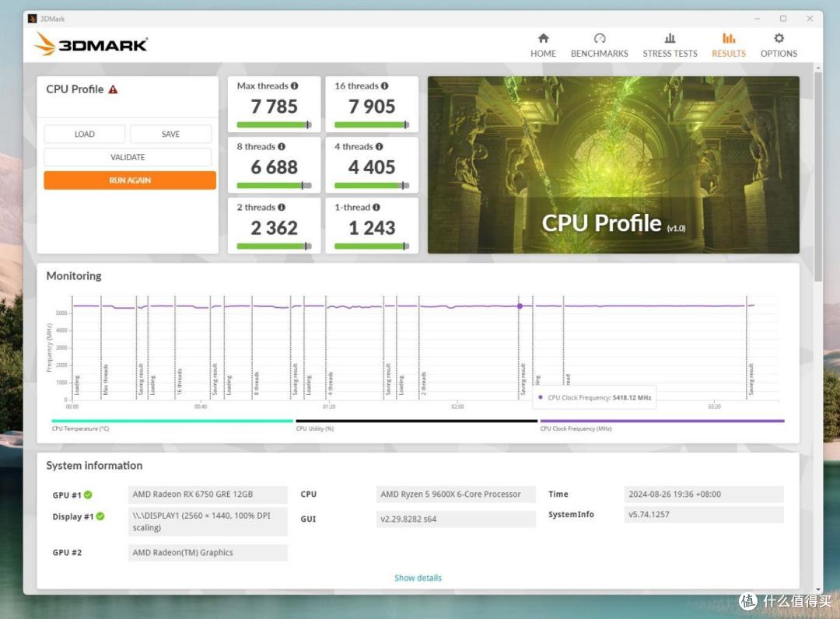The width and height of the screenshot is (840, 619).
Task: Click the CPU Profile warning triangle icon
Action: [x=113, y=89]
